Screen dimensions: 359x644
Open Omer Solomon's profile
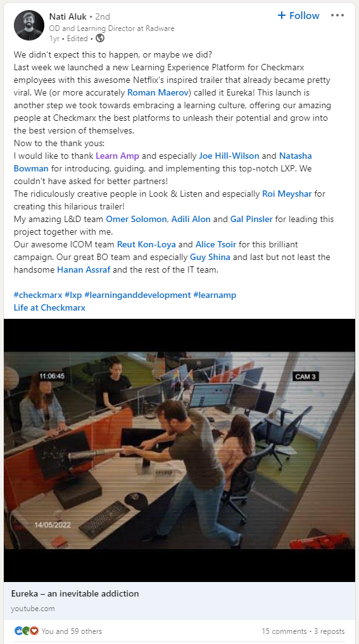coord(136,219)
